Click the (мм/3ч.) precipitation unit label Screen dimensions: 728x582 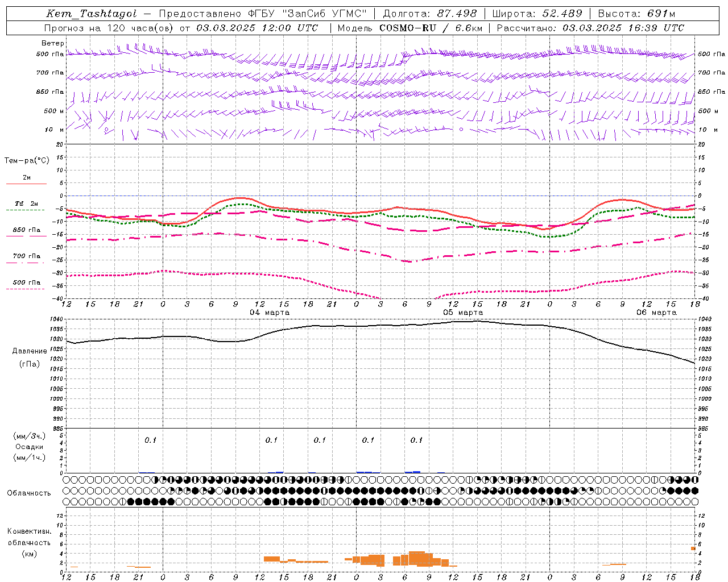[30, 436]
